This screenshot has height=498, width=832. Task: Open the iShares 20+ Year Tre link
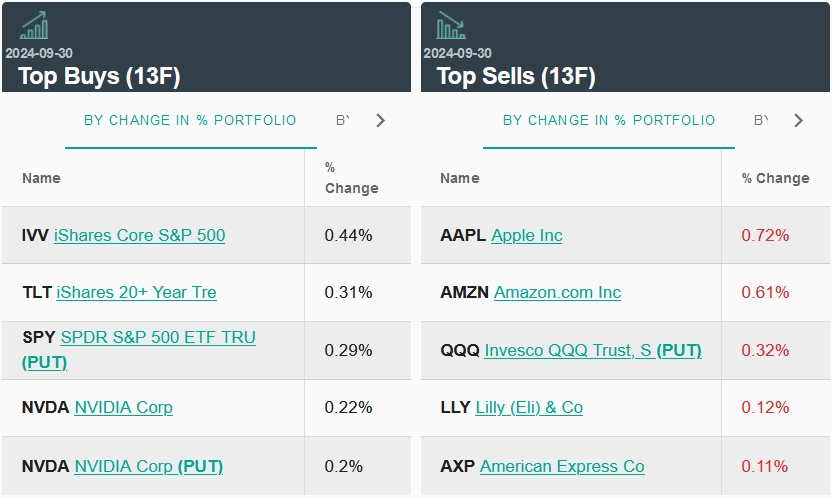pos(136,293)
